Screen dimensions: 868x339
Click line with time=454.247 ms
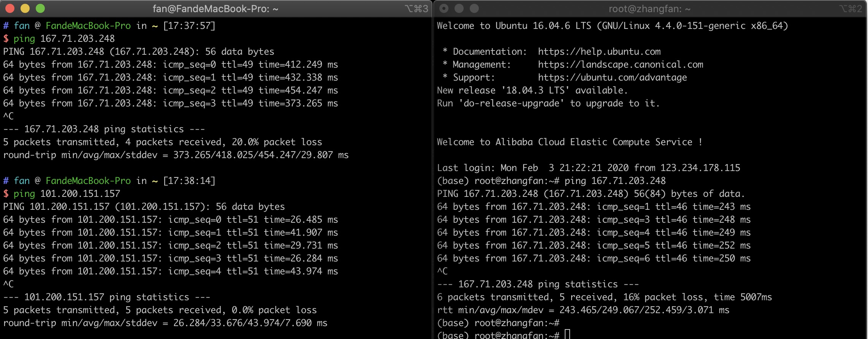171,90
